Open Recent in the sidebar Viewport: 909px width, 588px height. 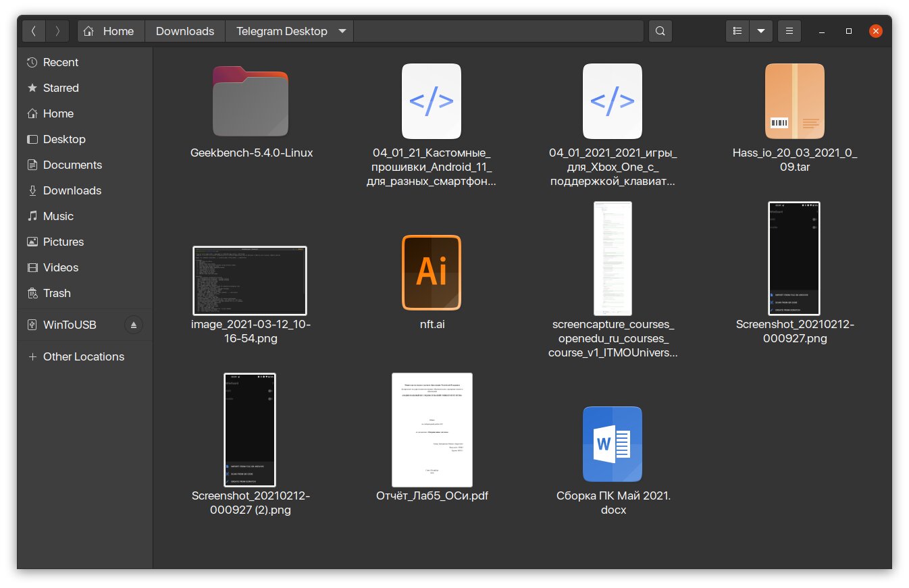(x=85, y=62)
